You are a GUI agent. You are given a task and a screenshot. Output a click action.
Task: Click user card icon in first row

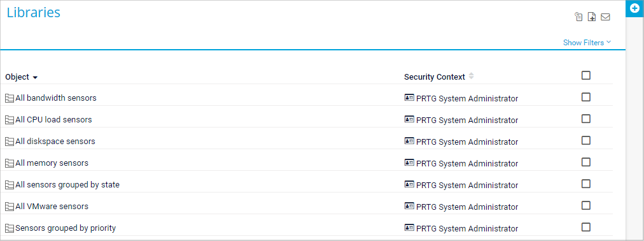409,98
